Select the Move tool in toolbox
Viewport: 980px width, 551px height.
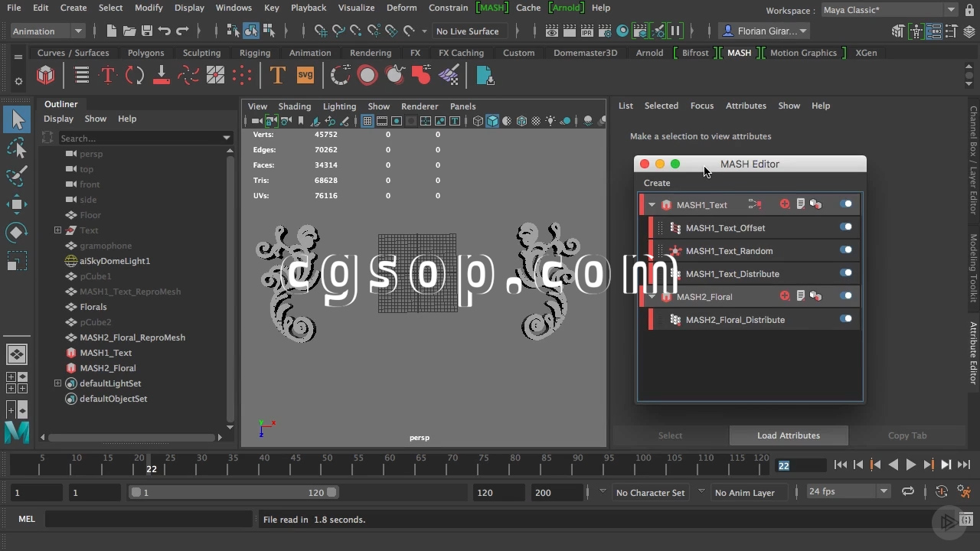[17, 204]
